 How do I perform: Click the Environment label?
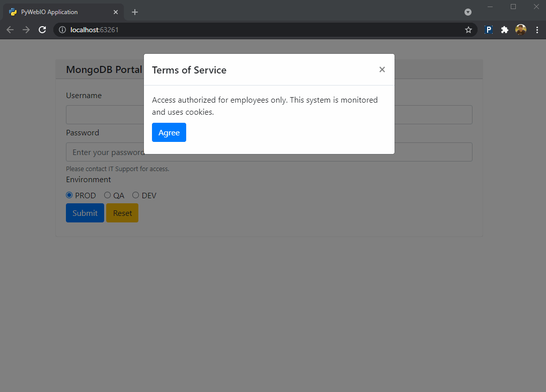[x=89, y=180]
